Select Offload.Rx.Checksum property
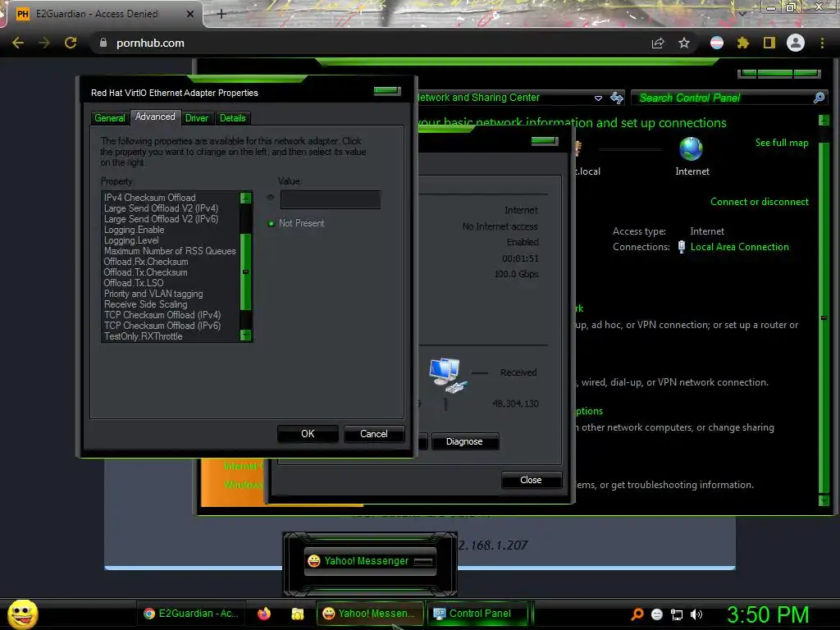840x630 pixels. pyautogui.click(x=146, y=262)
